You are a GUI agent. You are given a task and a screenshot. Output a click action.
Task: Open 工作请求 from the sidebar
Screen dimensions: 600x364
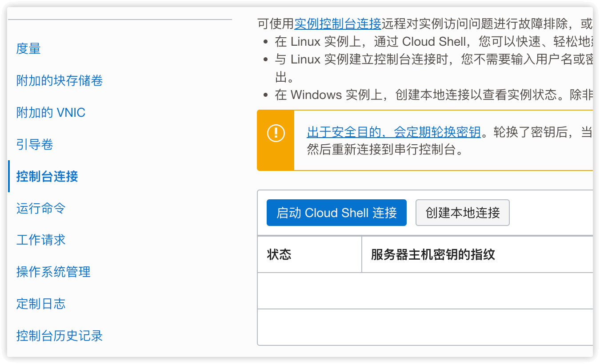(41, 240)
